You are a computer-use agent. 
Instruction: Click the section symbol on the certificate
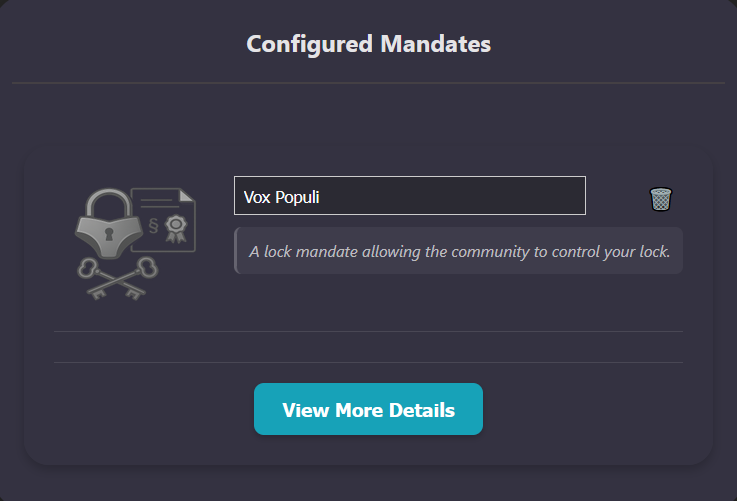click(153, 223)
